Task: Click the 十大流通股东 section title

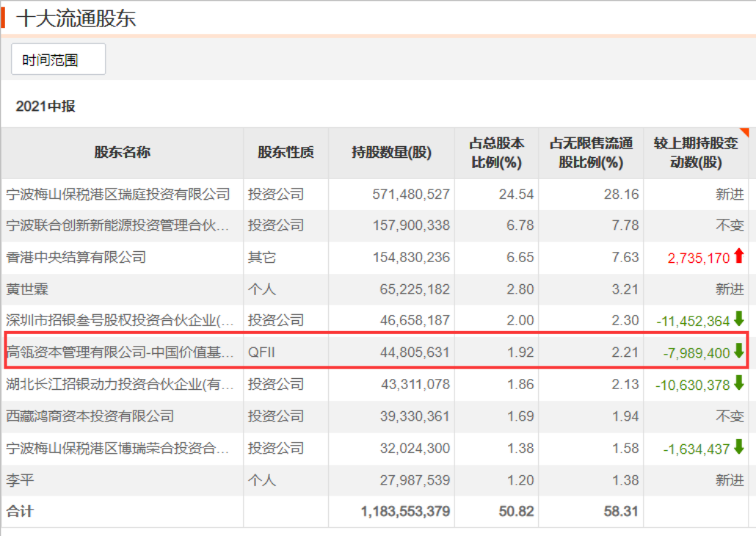Action: pyautogui.click(x=76, y=18)
